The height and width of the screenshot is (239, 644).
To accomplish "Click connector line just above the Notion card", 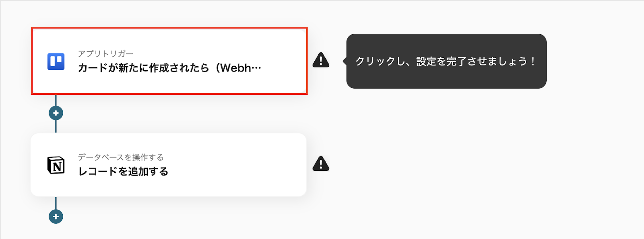I will [56, 127].
